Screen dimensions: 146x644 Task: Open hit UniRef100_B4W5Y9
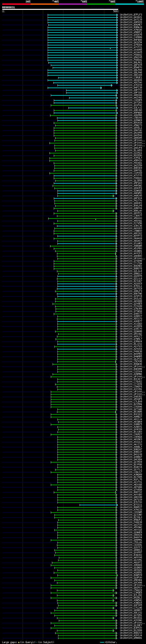[x=131, y=575]
